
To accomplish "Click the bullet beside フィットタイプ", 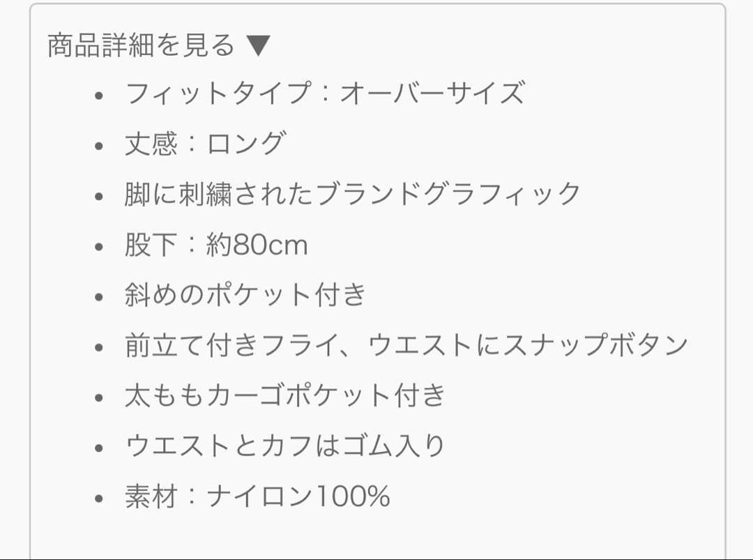I will (100, 96).
